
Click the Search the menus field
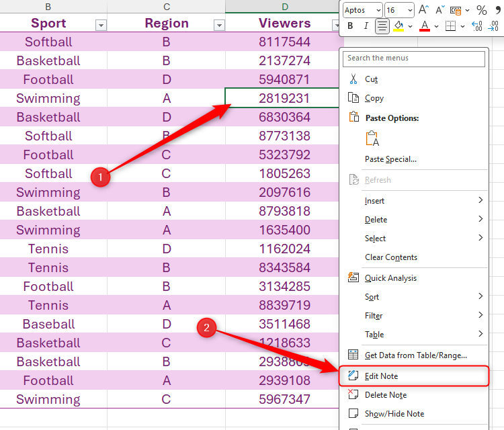click(414, 58)
